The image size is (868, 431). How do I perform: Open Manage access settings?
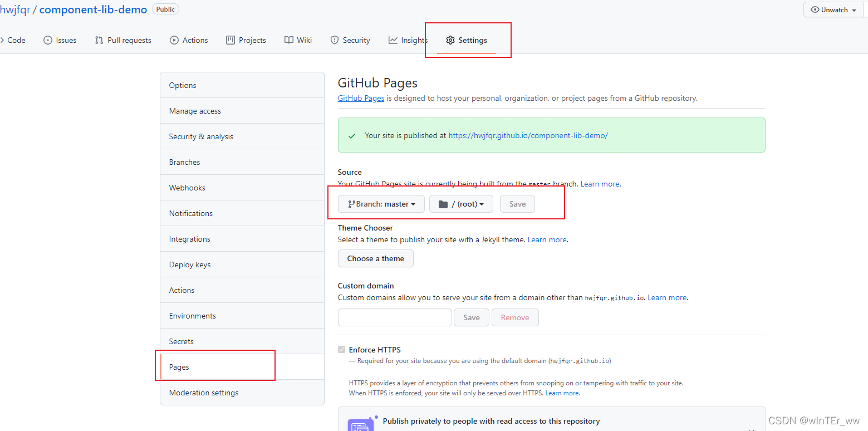(x=242, y=111)
